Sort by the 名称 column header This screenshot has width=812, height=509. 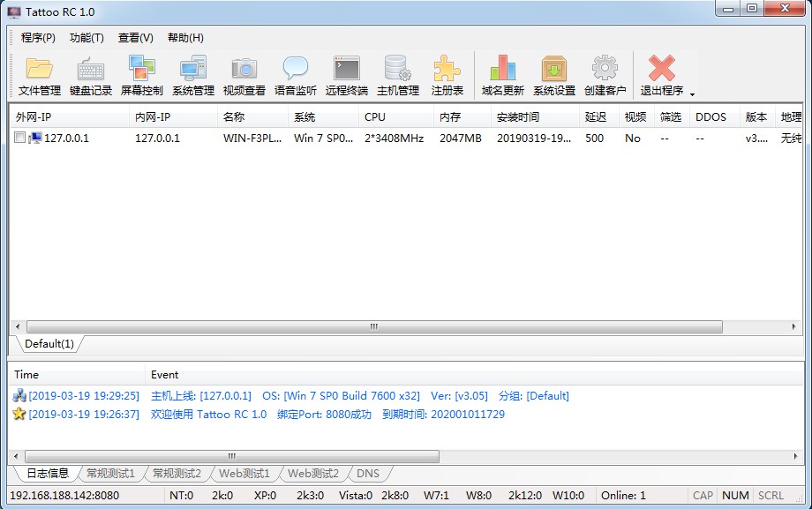pyautogui.click(x=252, y=117)
